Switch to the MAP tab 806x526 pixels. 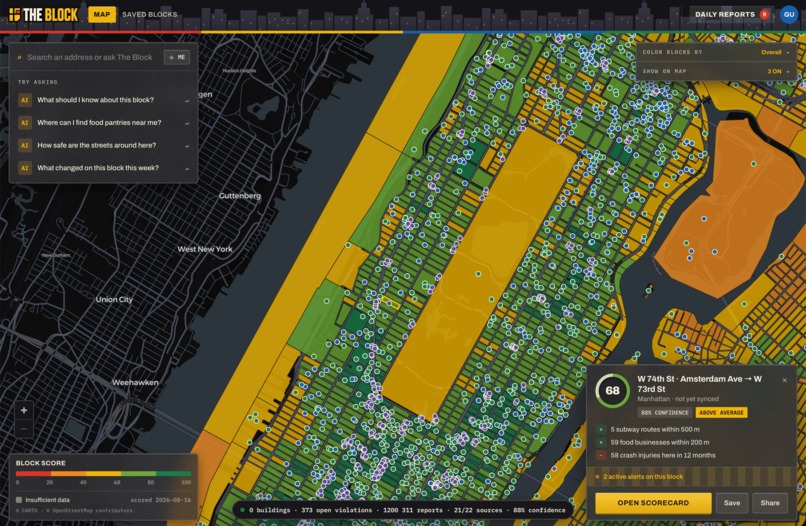pyautogui.click(x=102, y=14)
